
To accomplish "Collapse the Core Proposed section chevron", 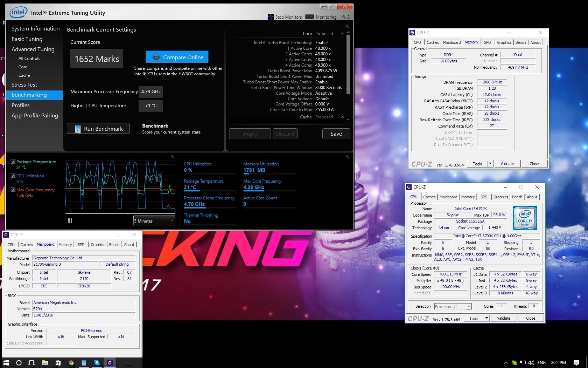I will (342, 34).
